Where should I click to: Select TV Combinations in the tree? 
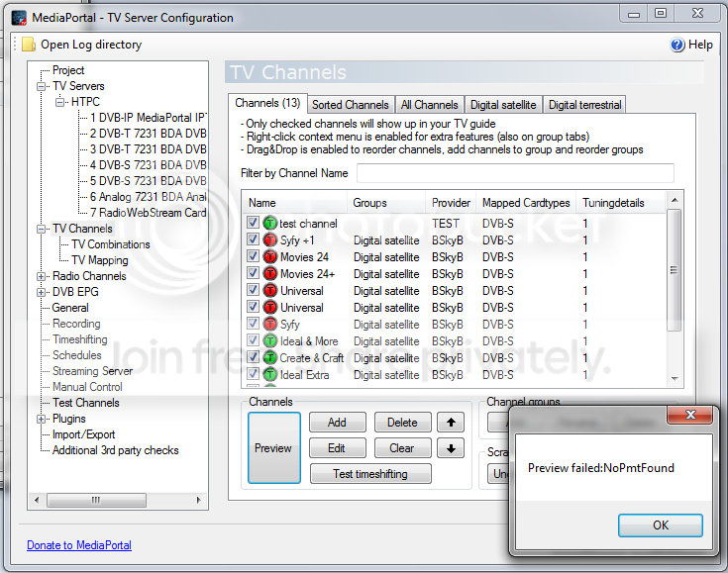click(x=111, y=244)
